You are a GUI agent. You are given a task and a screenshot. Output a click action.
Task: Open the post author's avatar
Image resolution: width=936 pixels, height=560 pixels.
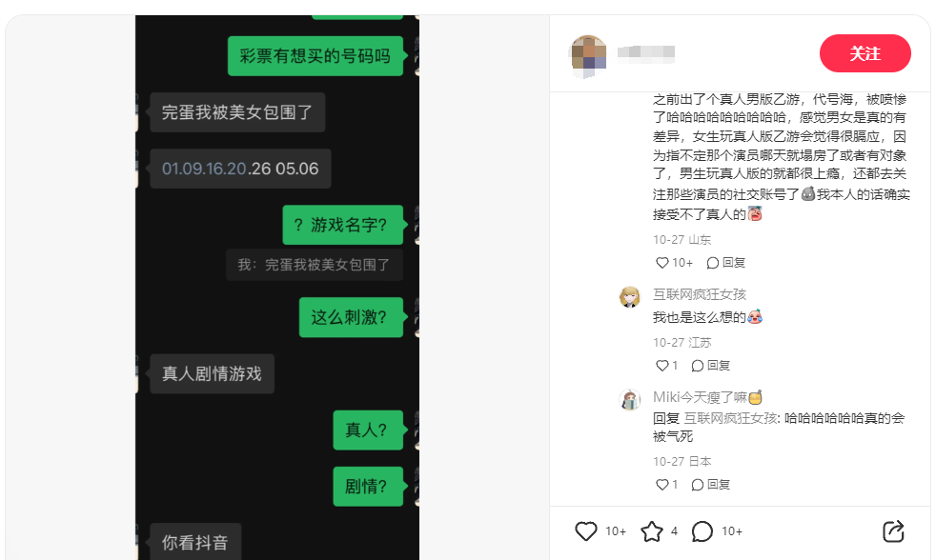[589, 55]
